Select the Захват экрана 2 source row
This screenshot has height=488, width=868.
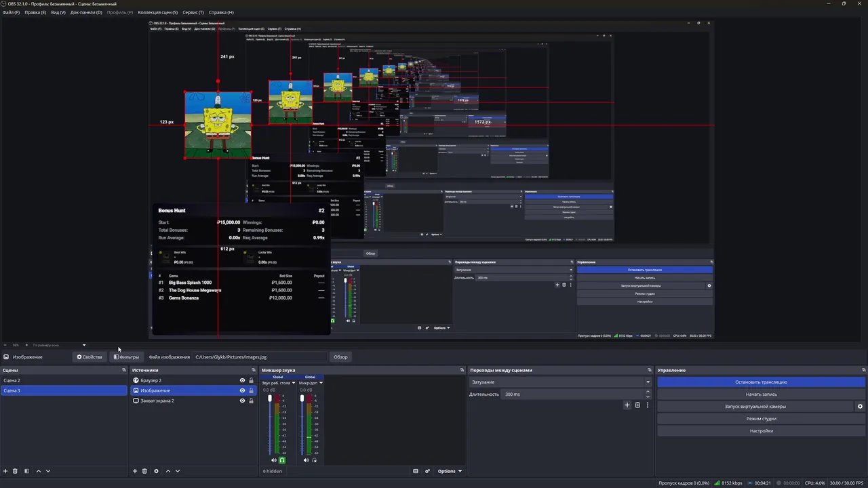click(x=194, y=401)
